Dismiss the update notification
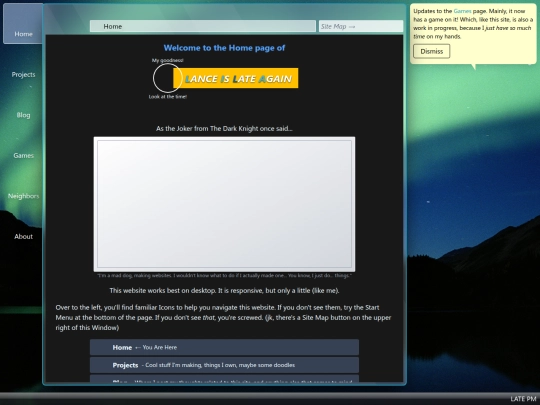 point(432,51)
